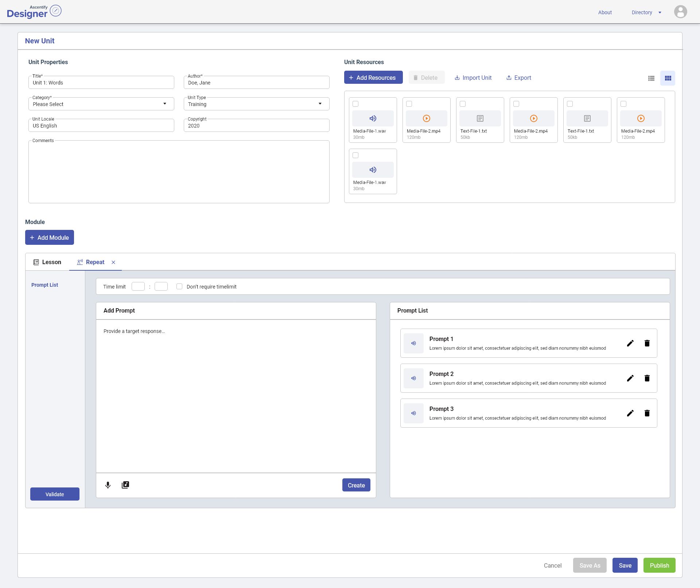The image size is (700, 588).
Task: Click the target response text area
Action: (236, 396)
